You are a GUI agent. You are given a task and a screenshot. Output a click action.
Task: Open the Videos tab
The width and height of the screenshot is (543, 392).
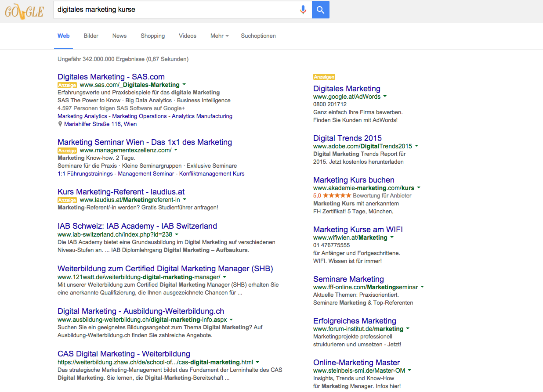(x=188, y=36)
